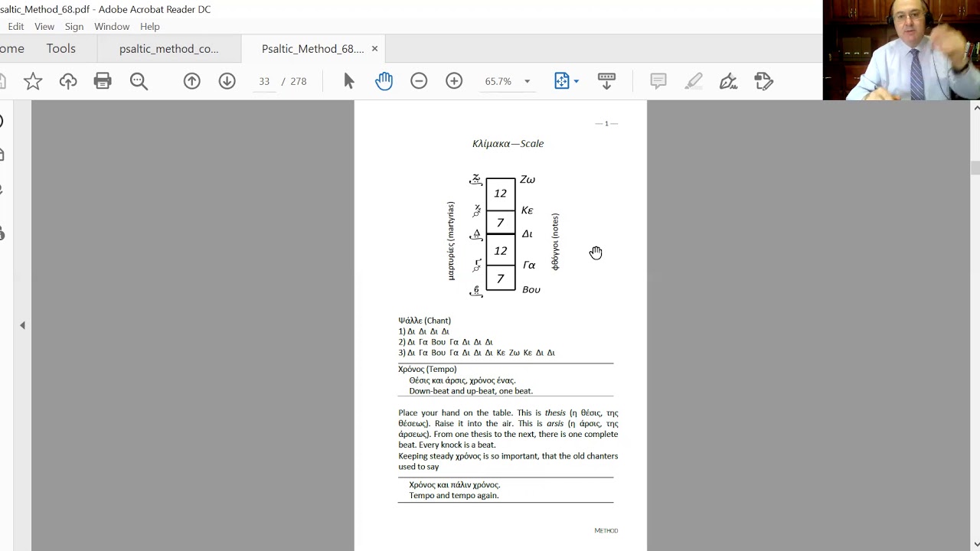Close the Psaltic_Method_68 tab
The width and height of the screenshot is (980, 551).
(374, 49)
